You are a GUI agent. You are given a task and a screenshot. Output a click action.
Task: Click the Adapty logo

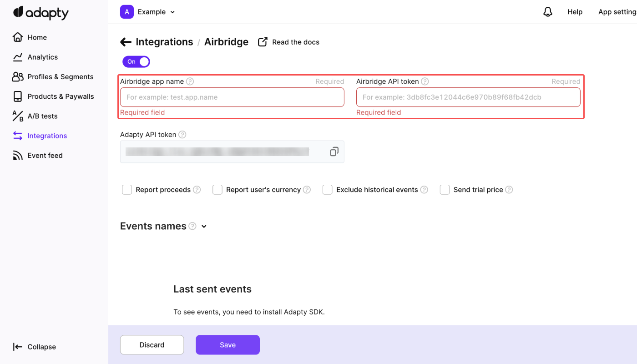coord(41,13)
